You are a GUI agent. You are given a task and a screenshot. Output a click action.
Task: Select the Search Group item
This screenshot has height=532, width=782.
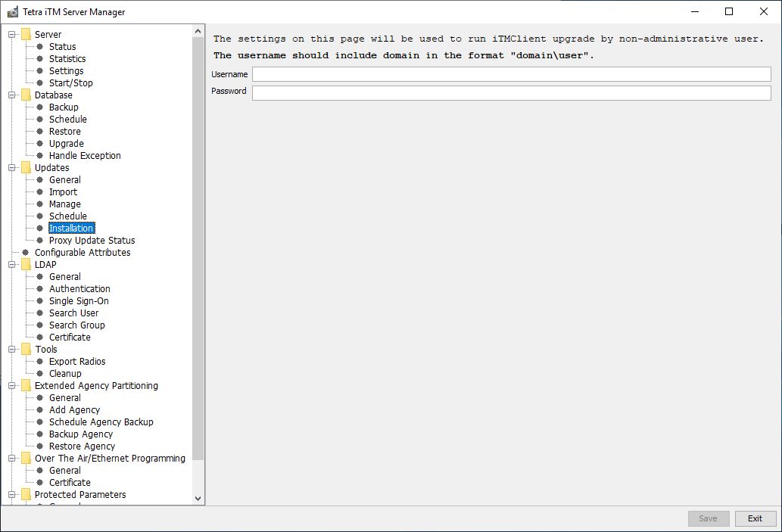point(76,325)
